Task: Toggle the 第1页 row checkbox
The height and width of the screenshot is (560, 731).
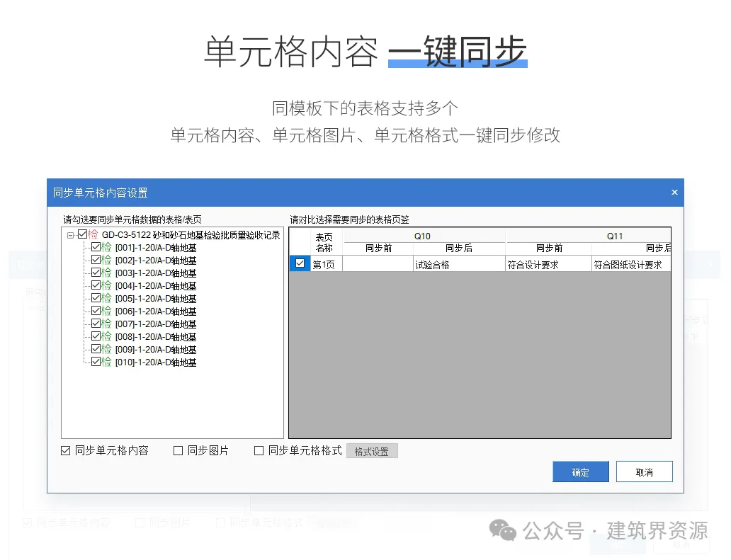Action: (300, 263)
